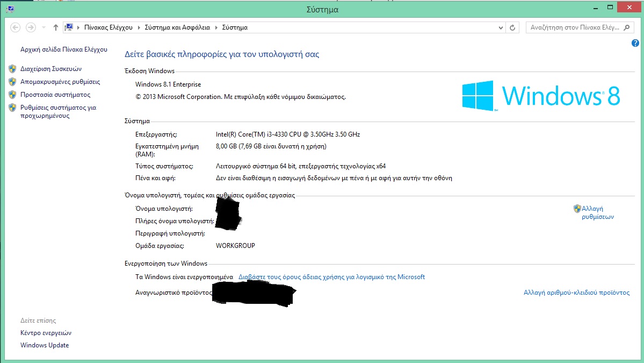This screenshot has height=363, width=644.
Task: Open Πίνακας Ελέγχου breadcrumb
Action: point(108,27)
